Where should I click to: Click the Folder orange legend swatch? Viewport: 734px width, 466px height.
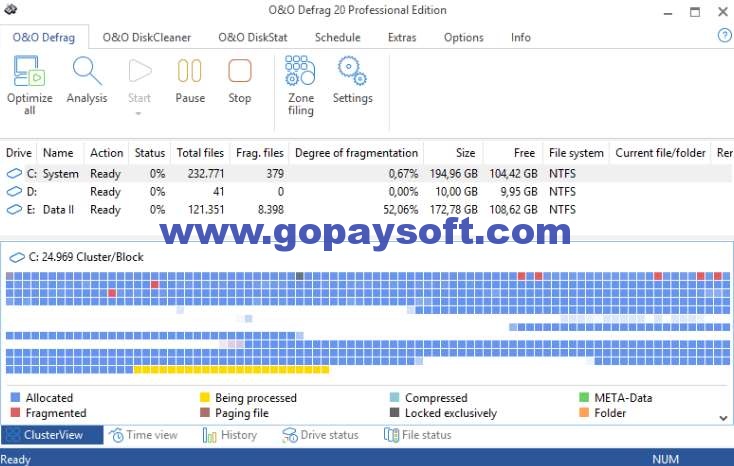pos(584,413)
